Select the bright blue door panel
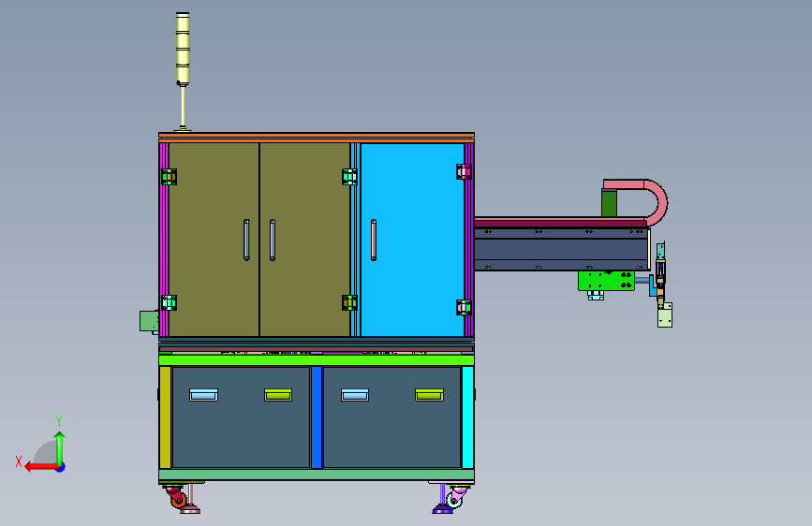Viewport: 812px width, 526px height. pos(412,240)
